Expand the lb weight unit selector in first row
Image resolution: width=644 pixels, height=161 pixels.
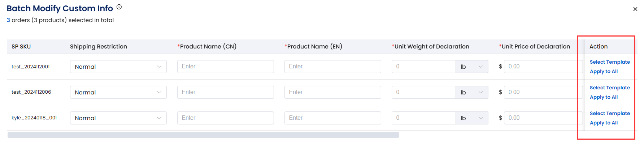(472, 67)
